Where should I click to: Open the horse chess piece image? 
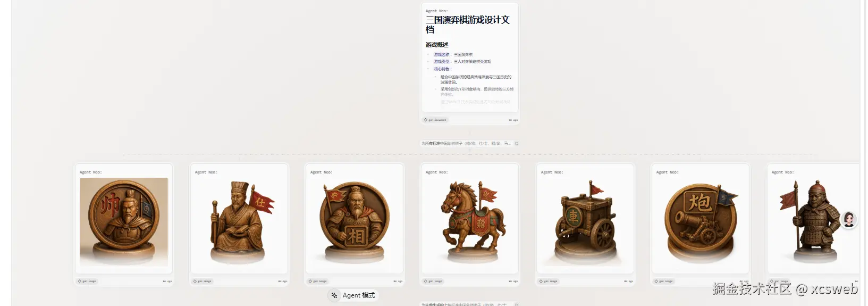coord(470,222)
